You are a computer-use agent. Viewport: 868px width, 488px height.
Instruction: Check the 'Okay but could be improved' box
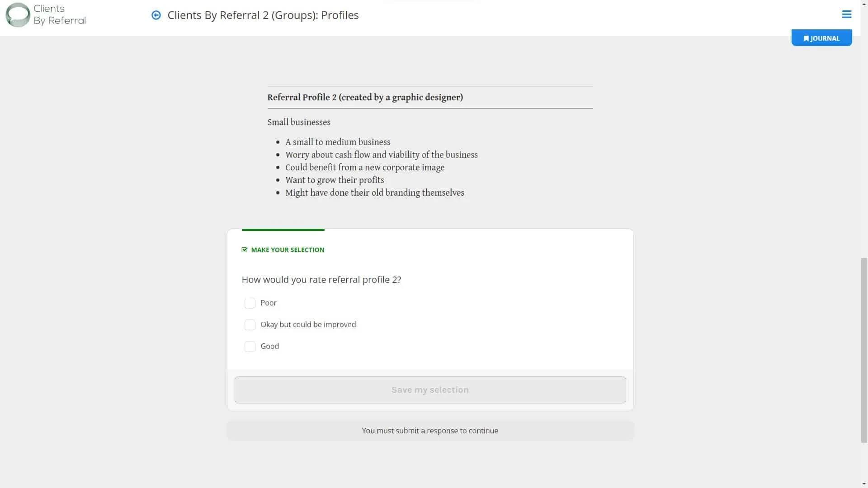(x=250, y=325)
